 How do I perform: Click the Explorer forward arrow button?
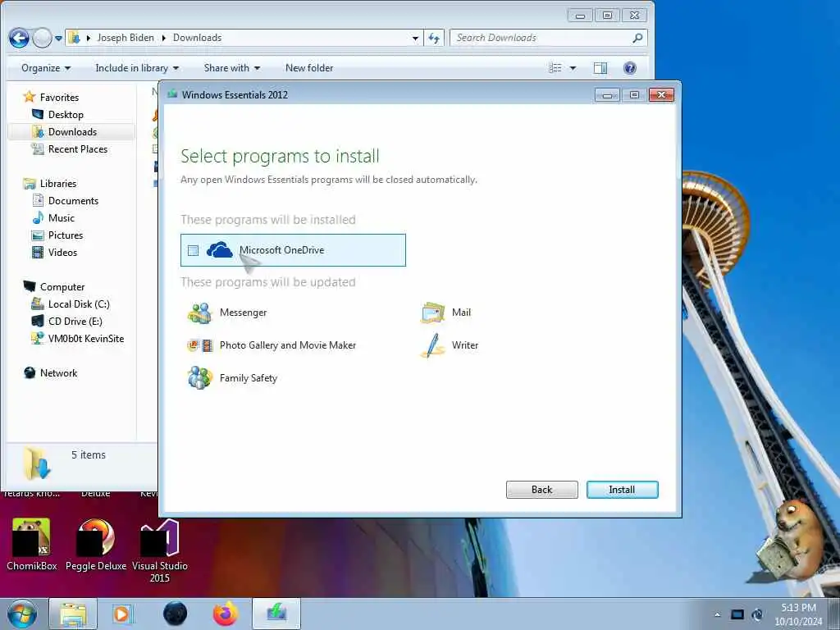click(43, 38)
